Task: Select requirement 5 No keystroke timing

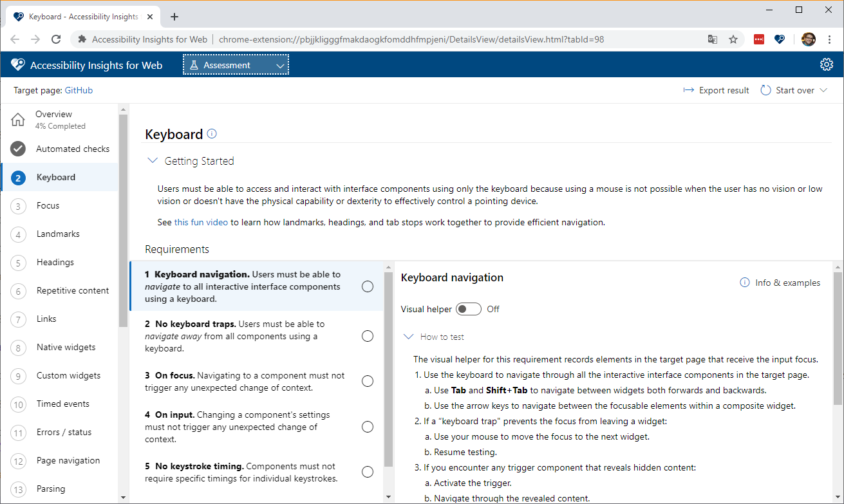Action: click(x=256, y=472)
